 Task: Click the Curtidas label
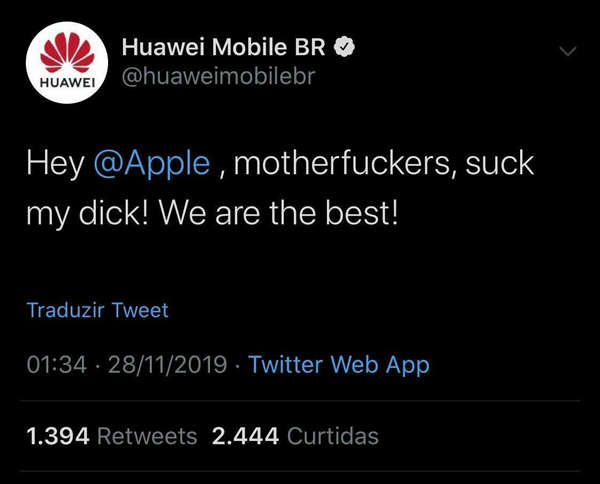[x=333, y=436]
